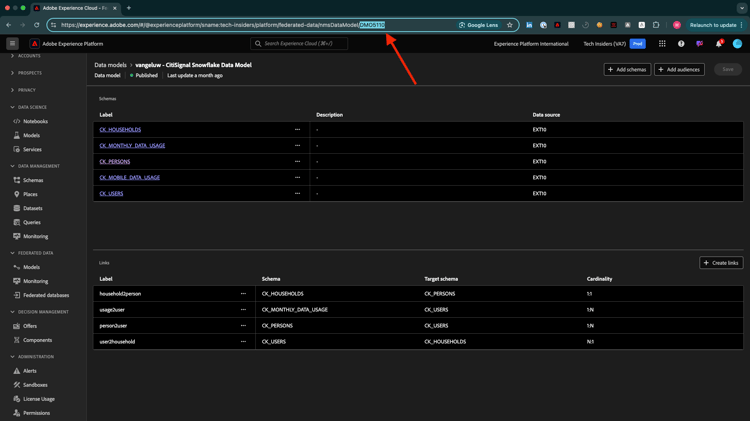Click Relaunch to update button
Viewport: 750px width, 421px height.
(x=716, y=25)
